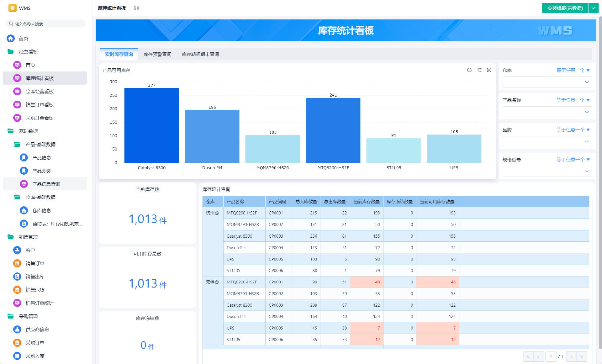
Task: Open 产品信息 item in sidebar
Action: (x=41, y=158)
